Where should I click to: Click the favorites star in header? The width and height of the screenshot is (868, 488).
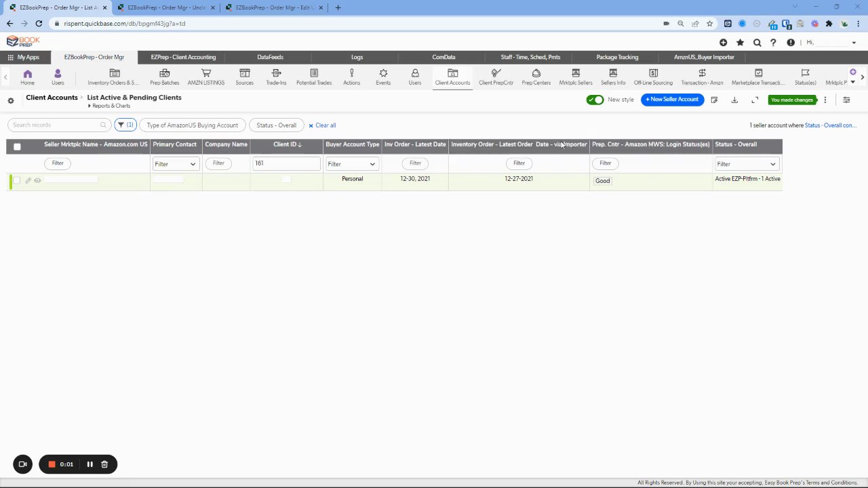click(740, 42)
